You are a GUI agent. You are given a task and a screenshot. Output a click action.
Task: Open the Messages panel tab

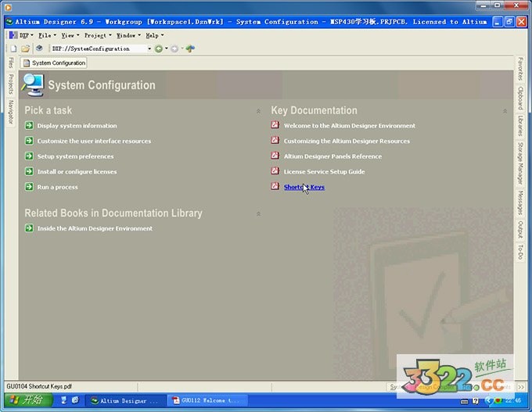click(519, 202)
